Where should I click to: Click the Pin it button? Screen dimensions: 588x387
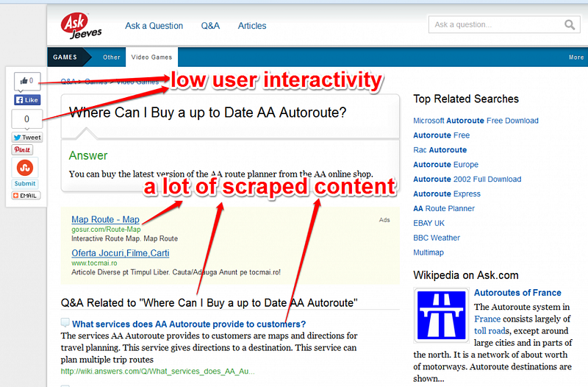click(x=22, y=150)
